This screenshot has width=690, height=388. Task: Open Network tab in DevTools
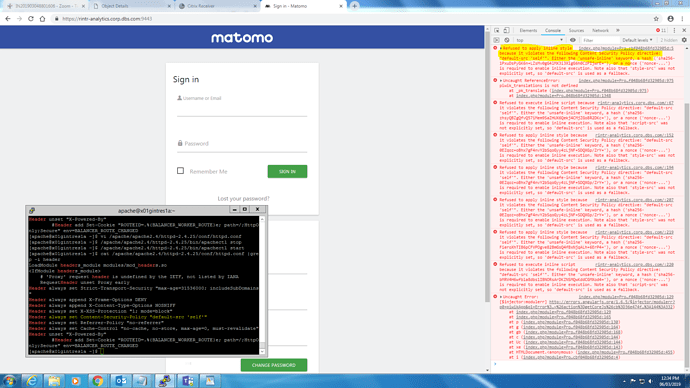[600, 30]
